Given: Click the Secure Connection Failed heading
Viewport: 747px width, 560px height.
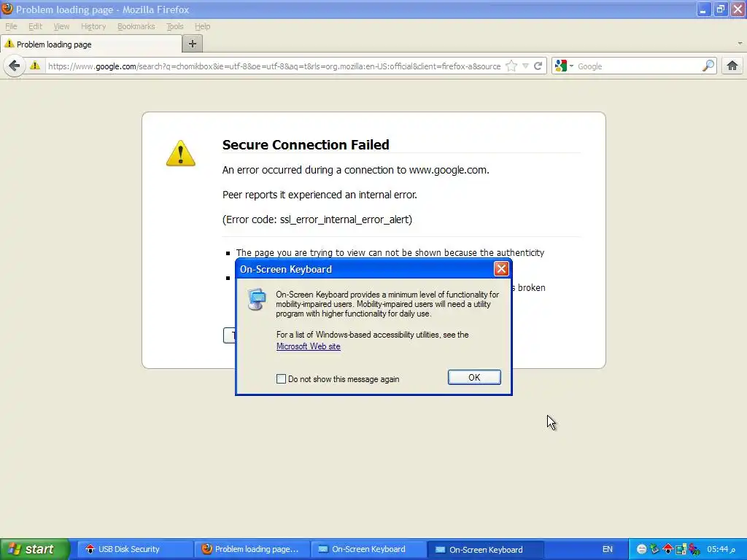Looking at the screenshot, I should point(306,145).
